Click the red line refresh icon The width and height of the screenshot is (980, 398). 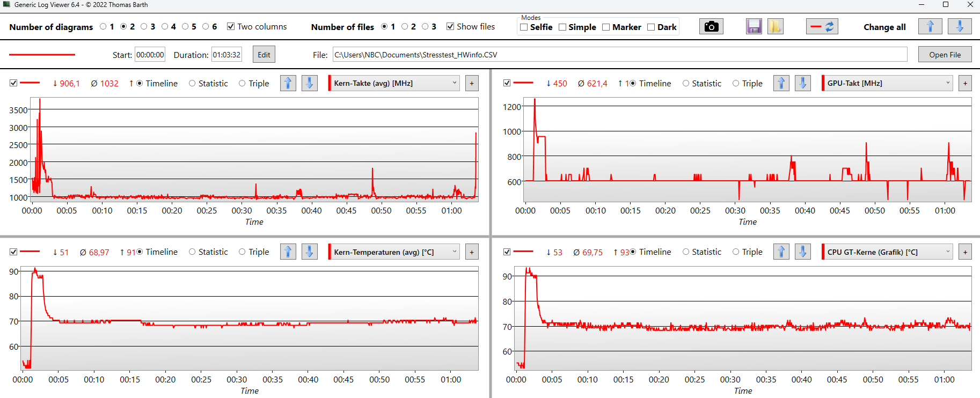click(x=822, y=27)
